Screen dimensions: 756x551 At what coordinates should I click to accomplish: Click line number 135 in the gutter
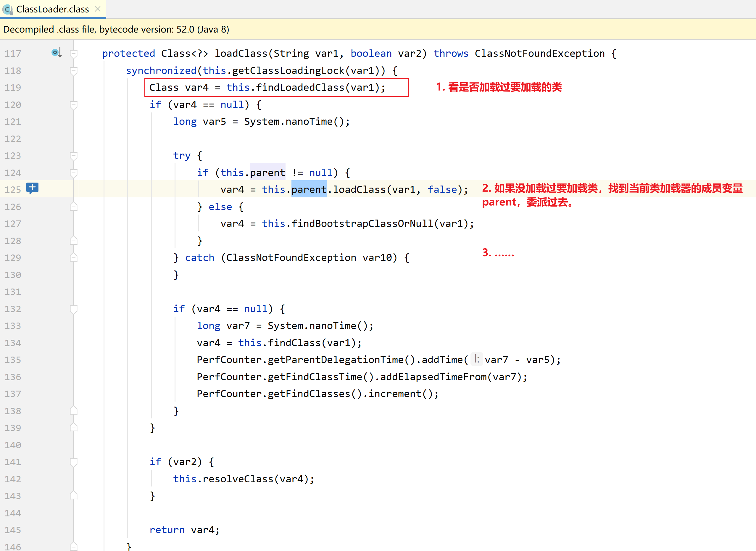click(13, 360)
